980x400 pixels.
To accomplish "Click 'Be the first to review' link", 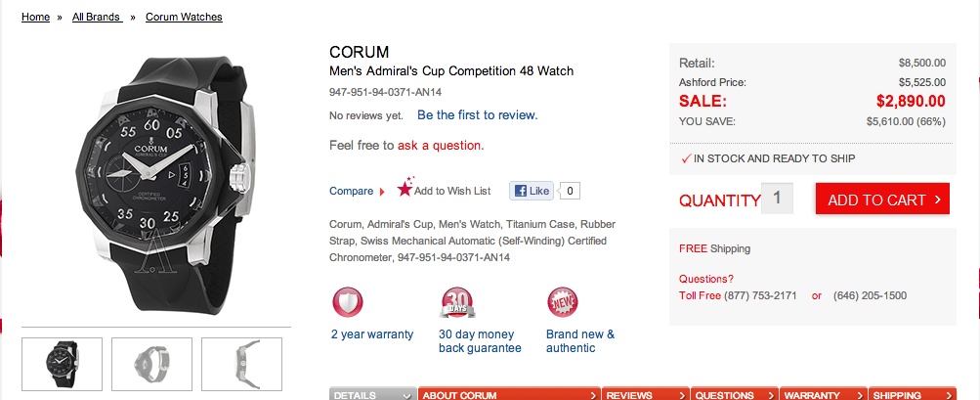I will coord(477,114).
